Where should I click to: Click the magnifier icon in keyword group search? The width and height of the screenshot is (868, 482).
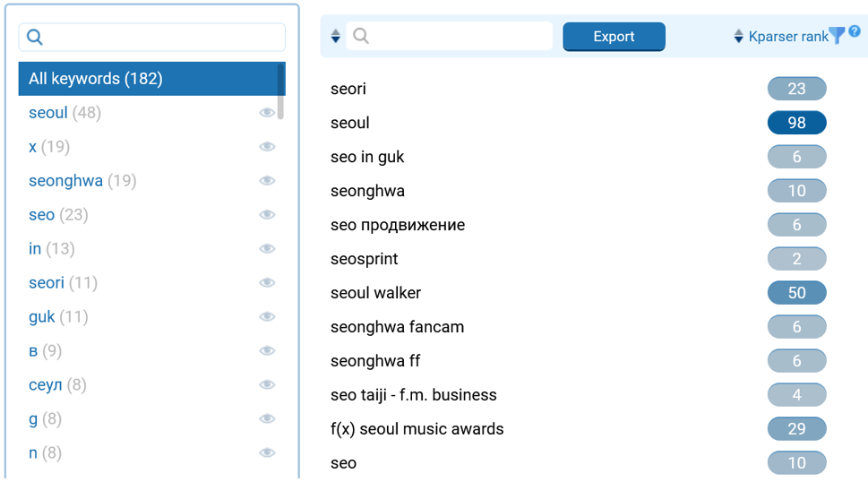pos(35,38)
